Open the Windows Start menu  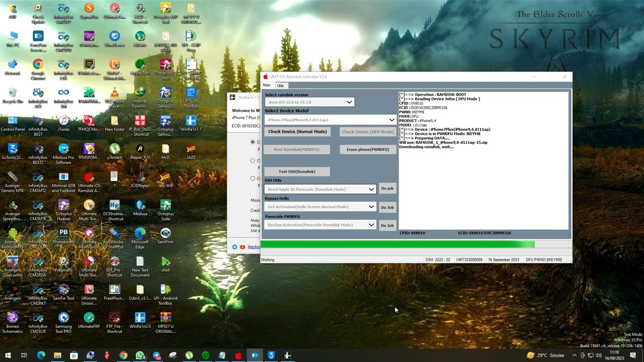point(8,355)
